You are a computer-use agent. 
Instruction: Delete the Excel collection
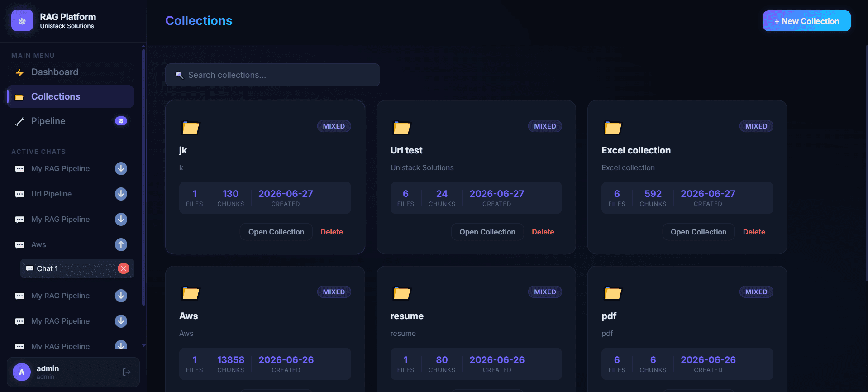(x=754, y=232)
